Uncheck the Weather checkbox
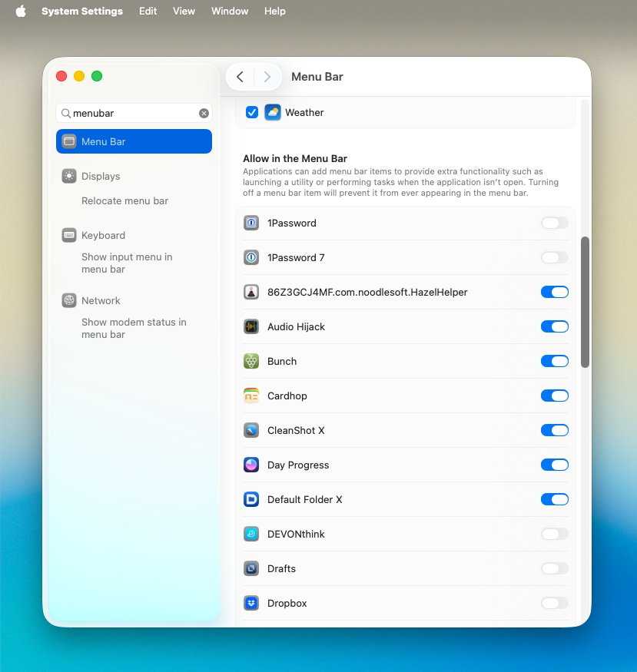637x672 pixels. click(x=252, y=113)
